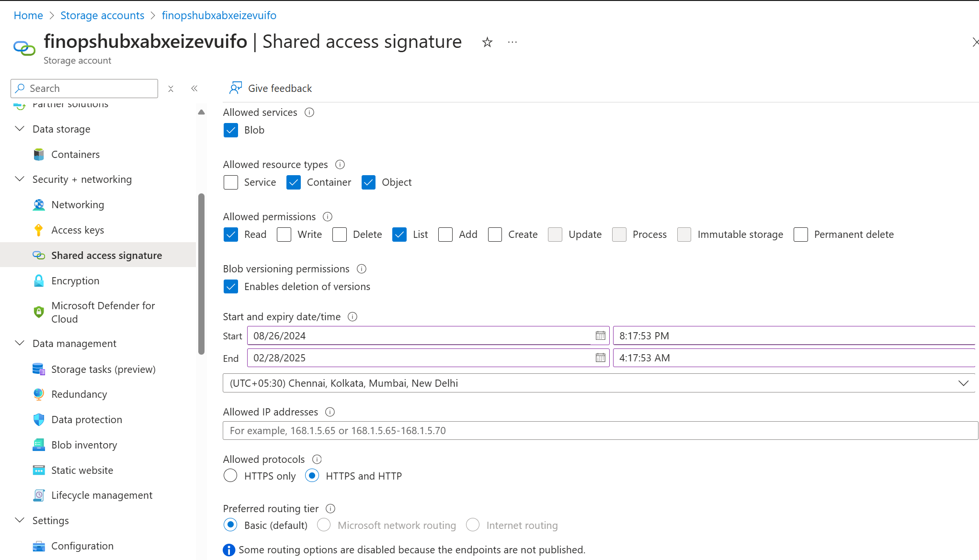
Task: Click the Data protection shield icon
Action: [x=39, y=420]
